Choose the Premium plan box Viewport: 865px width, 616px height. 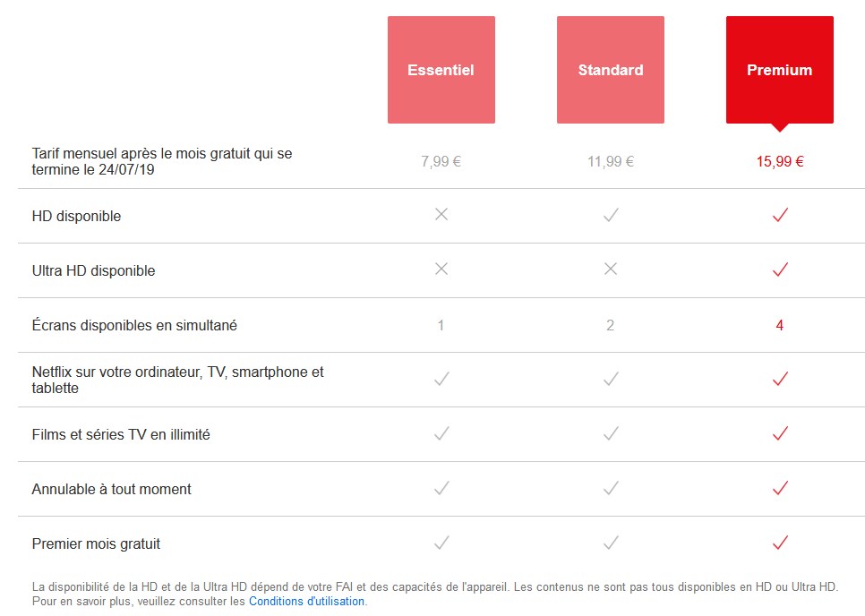point(780,70)
